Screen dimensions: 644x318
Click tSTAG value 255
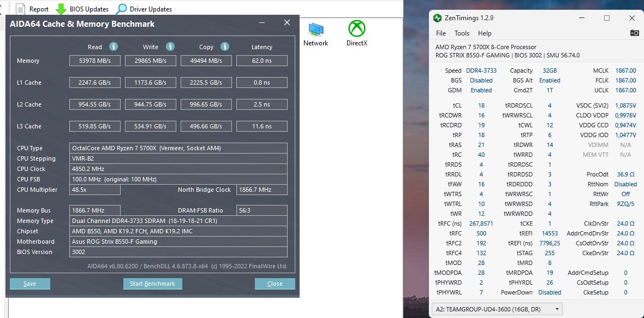pos(550,253)
